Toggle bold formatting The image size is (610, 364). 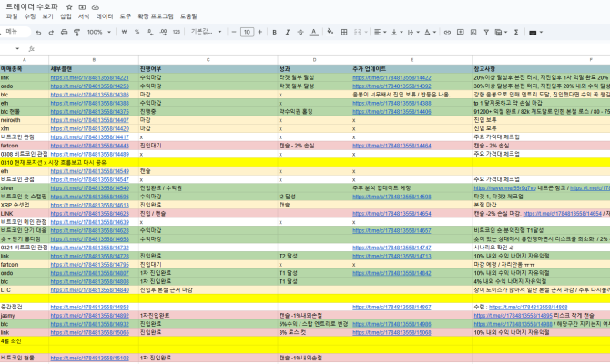point(274,32)
